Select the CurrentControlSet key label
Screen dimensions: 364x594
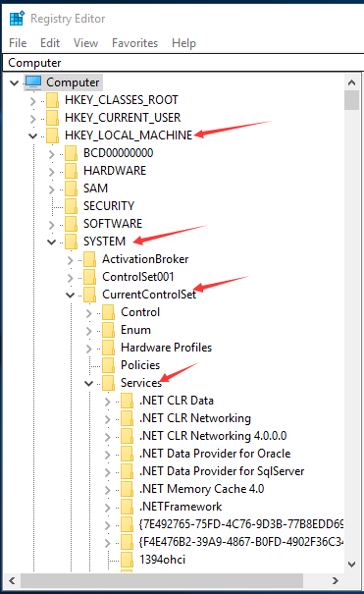click(149, 295)
